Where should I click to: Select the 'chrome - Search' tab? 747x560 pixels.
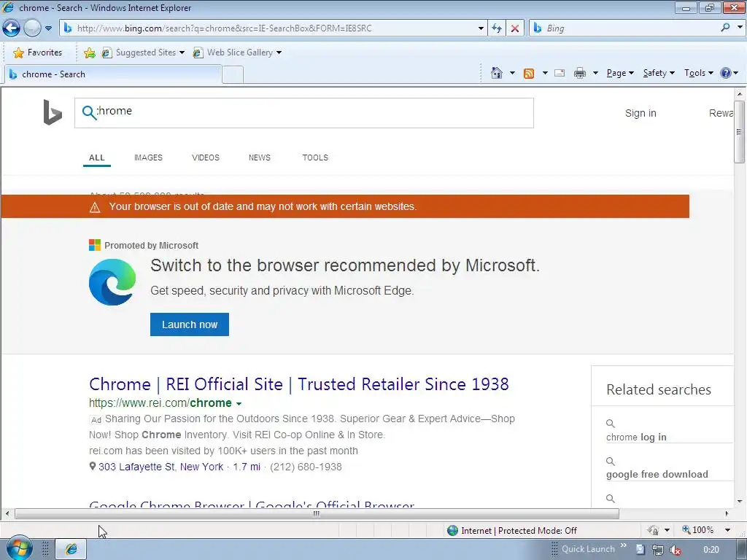[113, 74]
